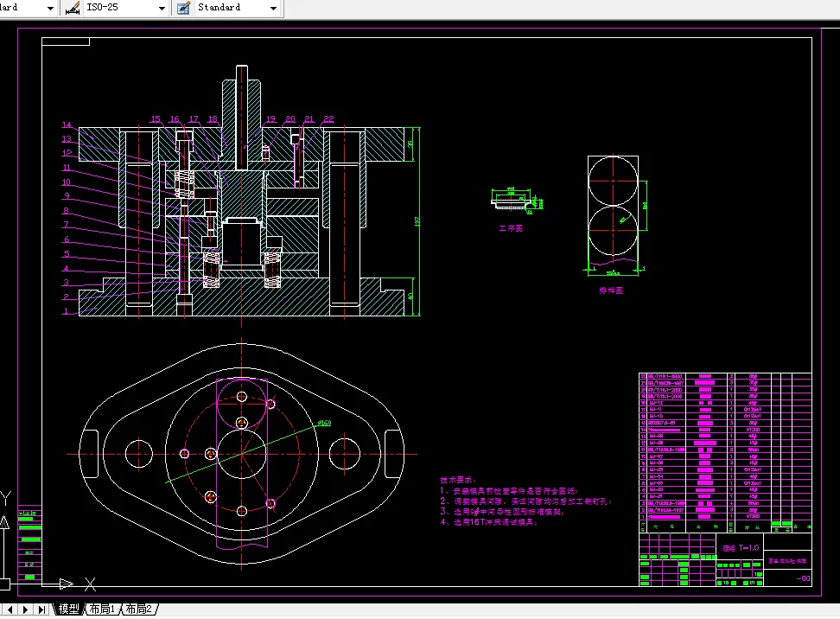Select part balloon number 8
This screenshot has width=840, height=619.
[x=66, y=211]
